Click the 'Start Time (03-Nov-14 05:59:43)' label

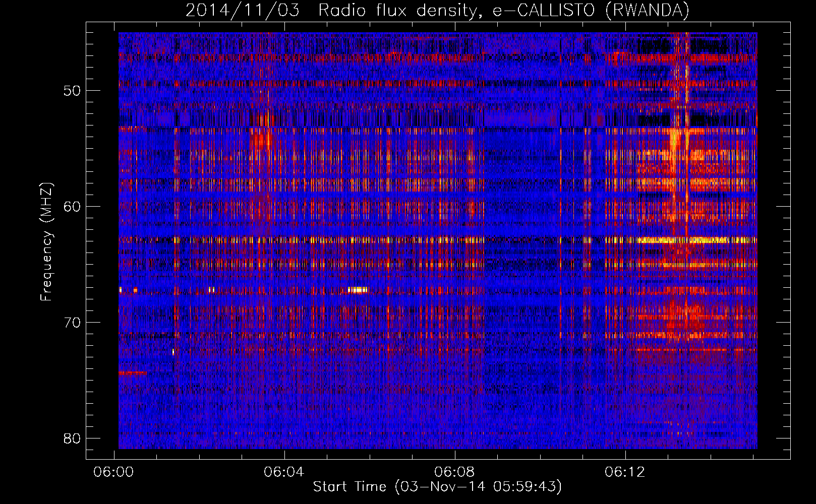pyautogui.click(x=437, y=487)
